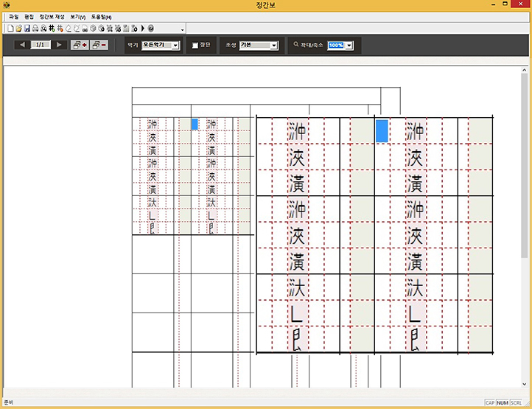Click the vertical scrollbar thumb
Image resolution: width=532 pixels, height=409 pixels.
point(524,166)
